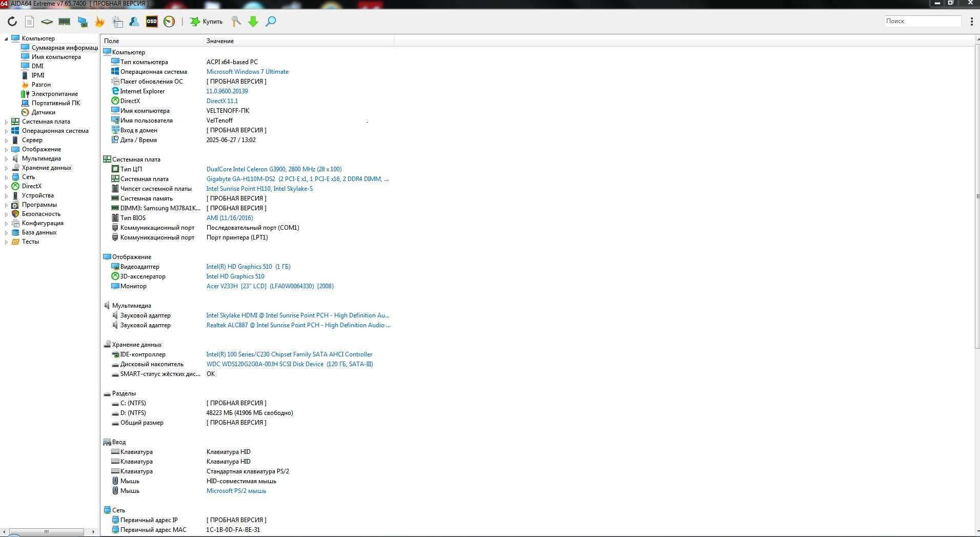Click the Купить buy button
Screen dimensions: 980x537
pyautogui.click(x=206, y=22)
